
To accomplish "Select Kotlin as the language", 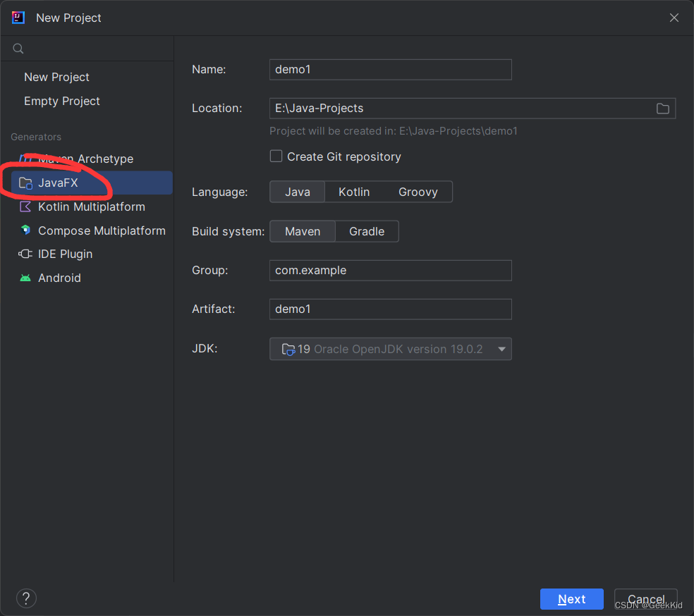I will coord(354,192).
